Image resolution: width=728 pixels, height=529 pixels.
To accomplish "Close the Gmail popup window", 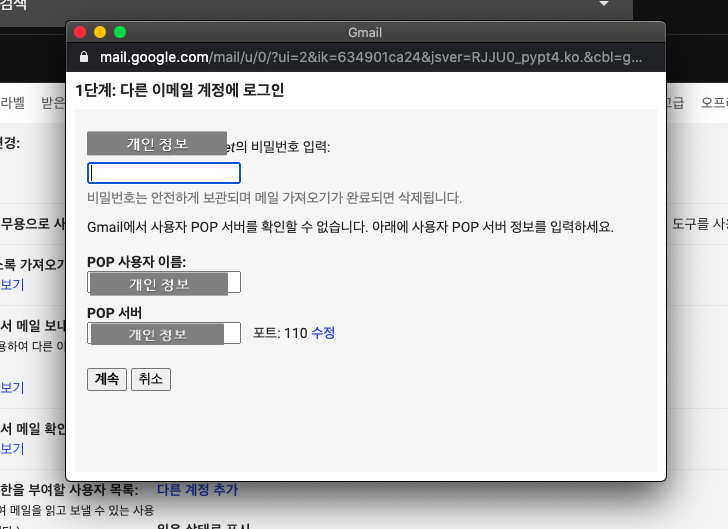I will [x=80, y=32].
